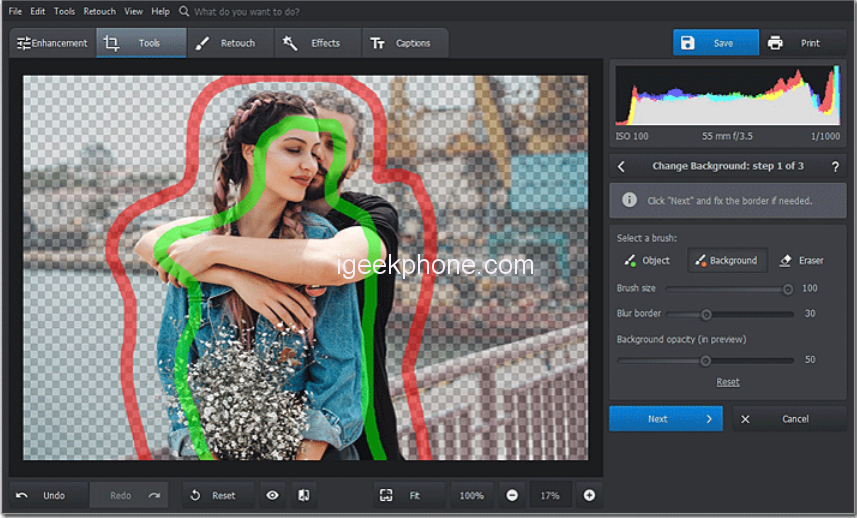The width and height of the screenshot is (857, 518).
Task: Select the Object brush
Action: click(x=647, y=260)
